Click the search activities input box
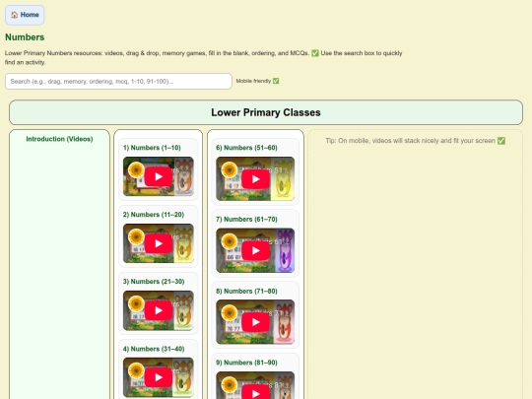 coord(118,82)
